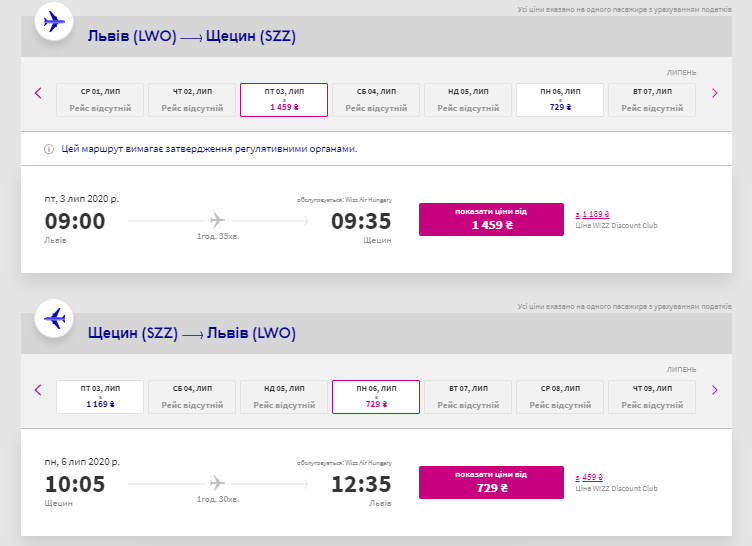Select ПТ 03 ЛИП return date at 1 169 ₴
Viewport: 752px width, 546px height.
[100, 397]
